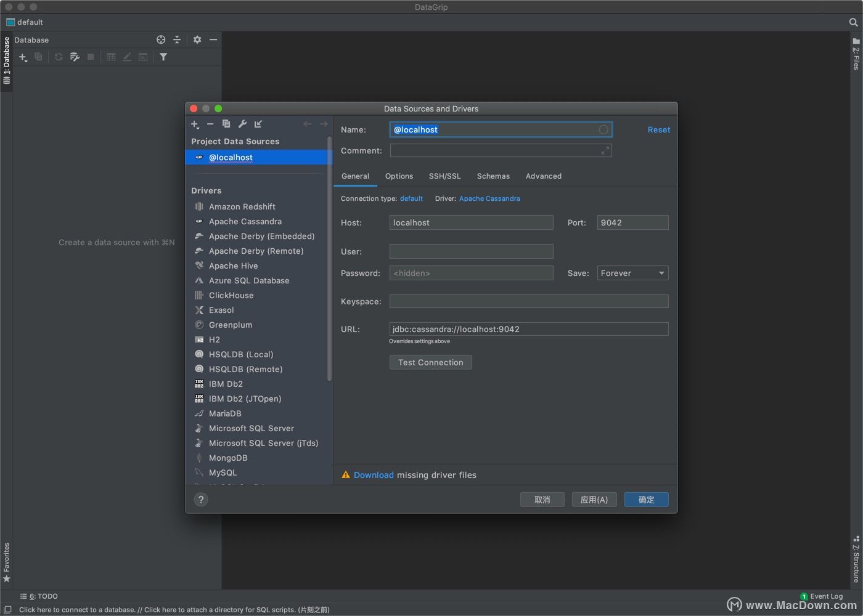Click the filter funnel icon in Database toolbar
This screenshot has height=616, width=863.
tap(163, 57)
